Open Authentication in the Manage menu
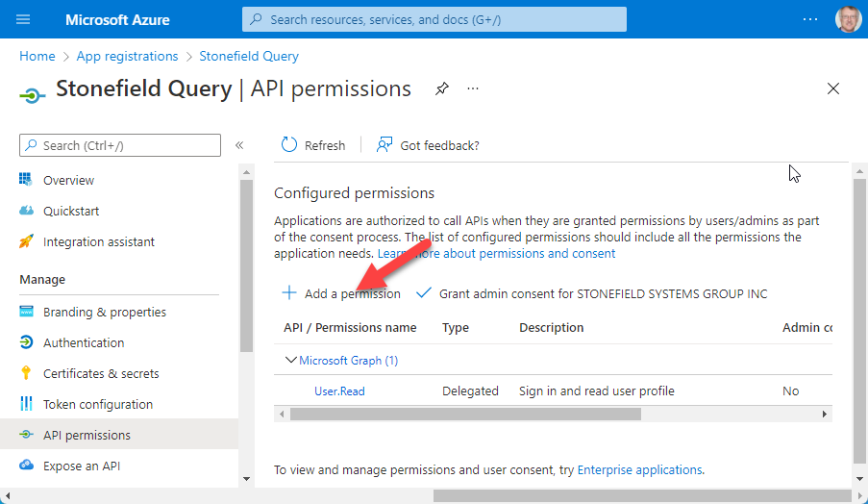 pyautogui.click(x=84, y=342)
